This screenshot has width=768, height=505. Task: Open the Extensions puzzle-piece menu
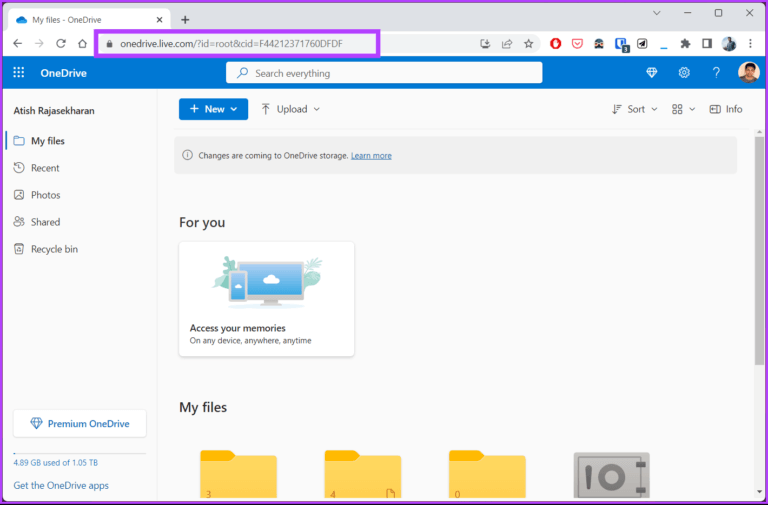point(685,44)
